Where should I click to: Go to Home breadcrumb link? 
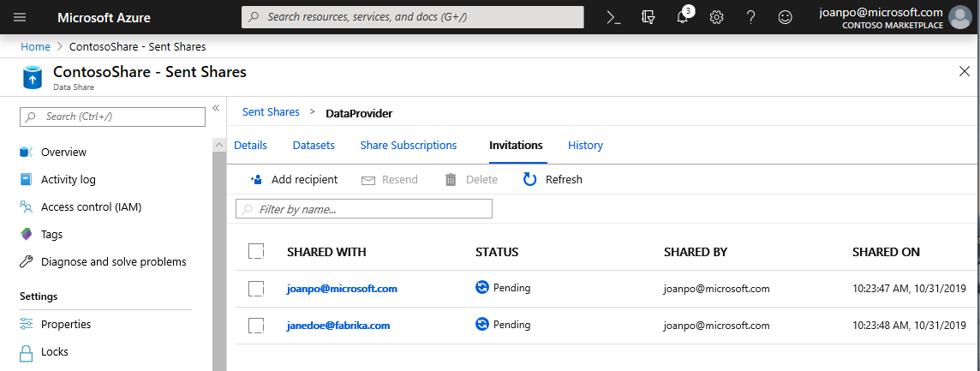click(36, 46)
